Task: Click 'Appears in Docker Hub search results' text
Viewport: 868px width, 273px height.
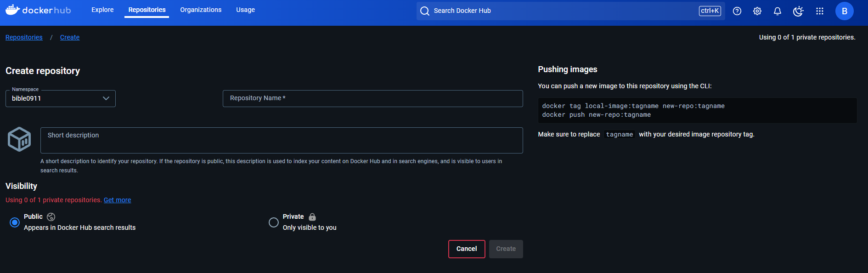Action: (x=80, y=227)
